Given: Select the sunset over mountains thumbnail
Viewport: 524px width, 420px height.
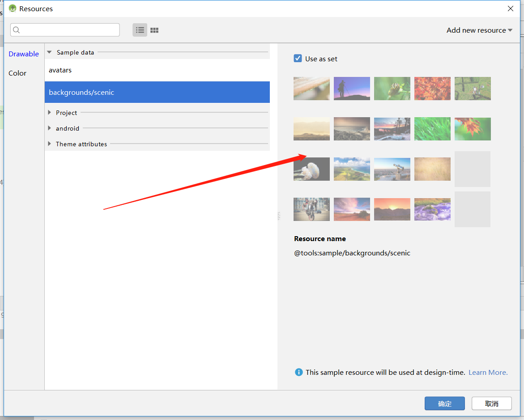Looking at the screenshot, I should (x=392, y=209).
